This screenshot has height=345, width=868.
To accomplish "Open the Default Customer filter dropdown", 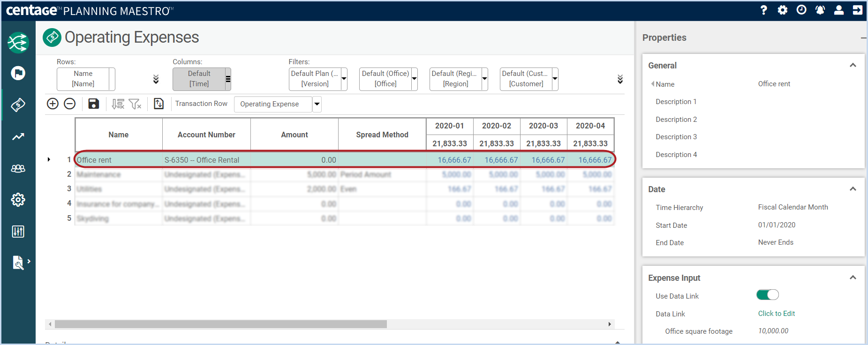I will click(x=555, y=79).
